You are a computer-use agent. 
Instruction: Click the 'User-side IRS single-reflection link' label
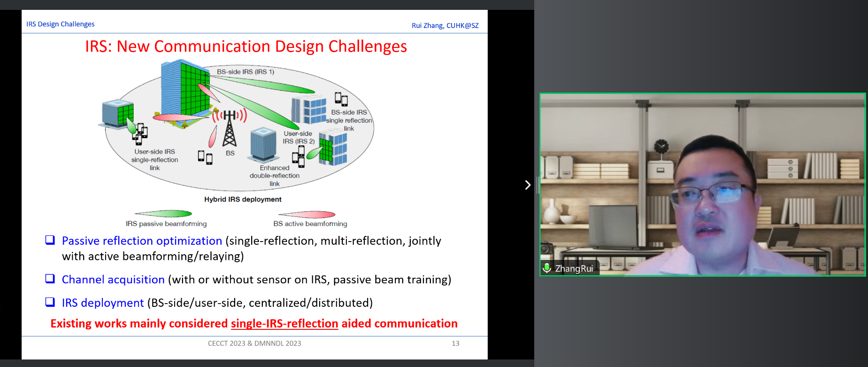tap(155, 160)
